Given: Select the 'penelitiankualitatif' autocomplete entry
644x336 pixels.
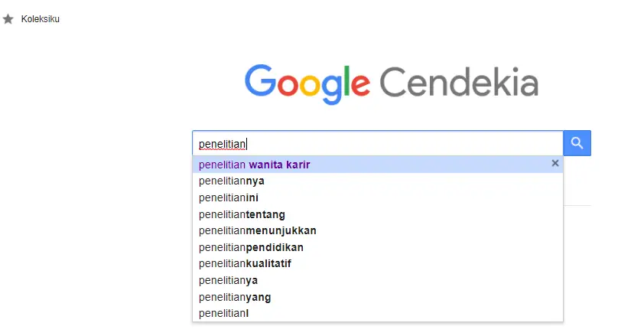Looking at the screenshot, I should pos(245,264).
